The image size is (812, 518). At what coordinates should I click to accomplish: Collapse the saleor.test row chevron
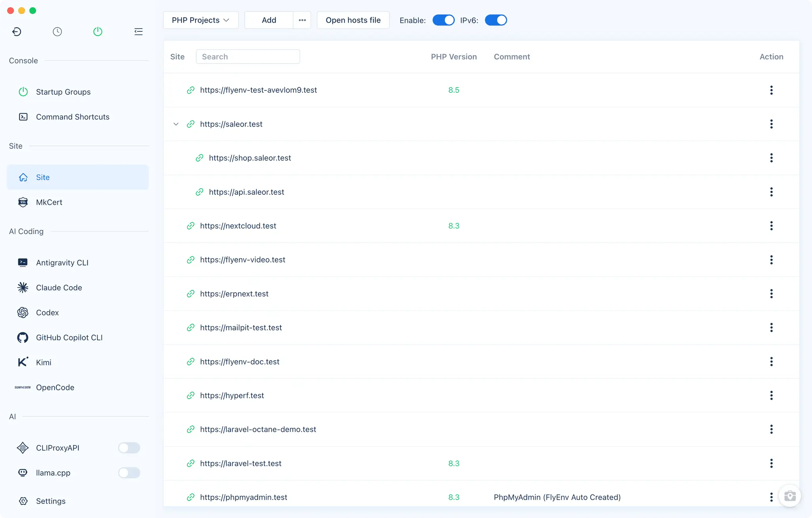pos(176,124)
